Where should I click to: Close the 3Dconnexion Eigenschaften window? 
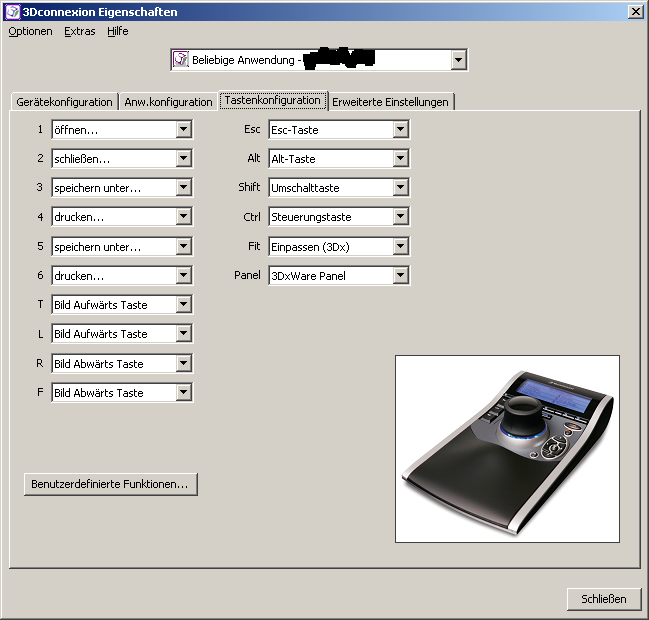pos(635,12)
